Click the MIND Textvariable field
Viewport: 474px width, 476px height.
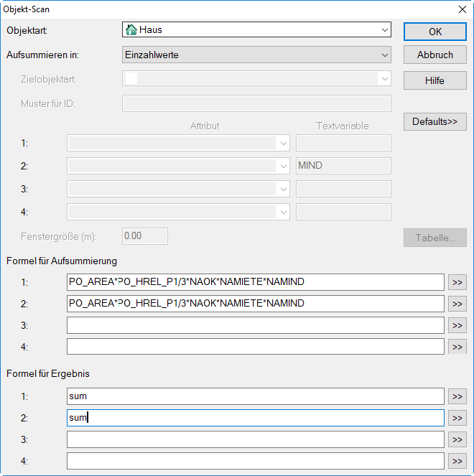343,166
